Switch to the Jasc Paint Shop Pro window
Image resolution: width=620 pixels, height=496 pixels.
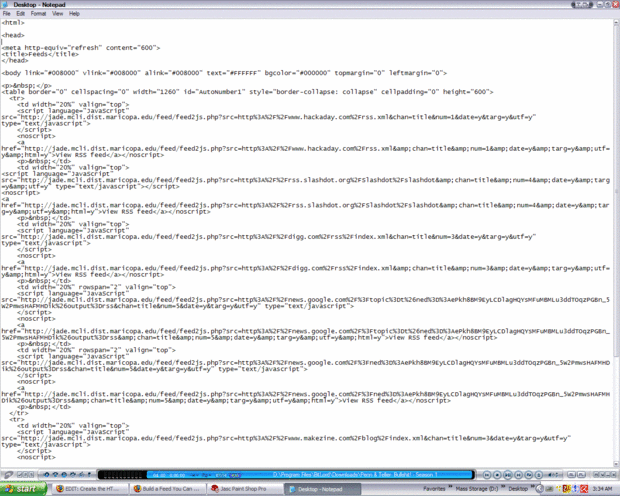point(245,489)
